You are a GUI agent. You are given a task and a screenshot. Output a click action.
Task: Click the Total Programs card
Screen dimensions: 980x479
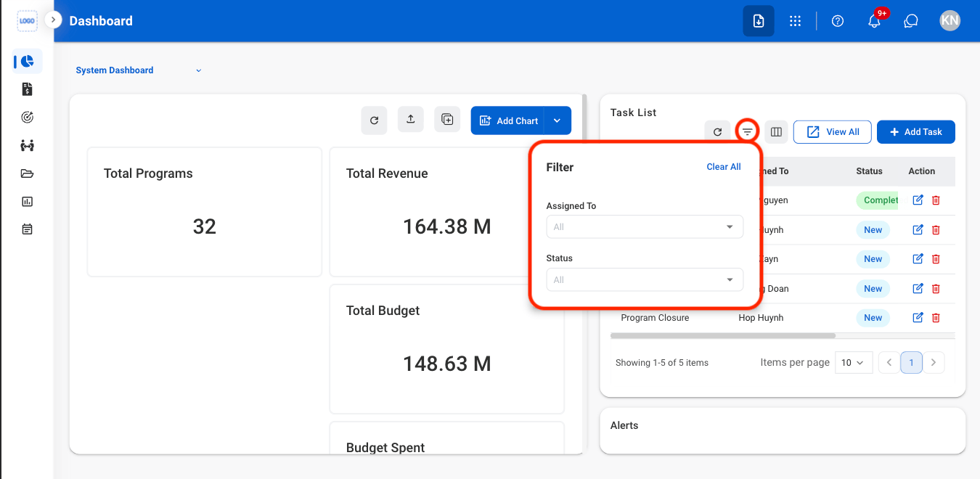pos(205,212)
